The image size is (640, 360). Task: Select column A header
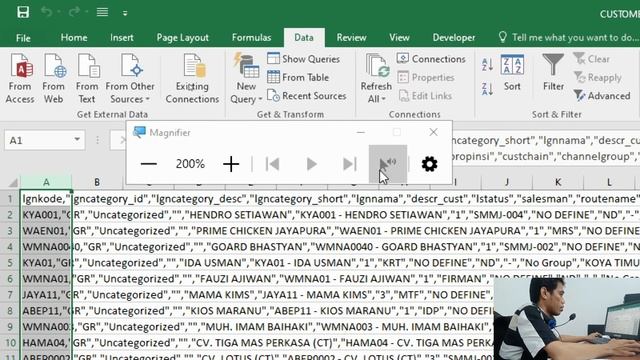pyautogui.click(x=46, y=182)
